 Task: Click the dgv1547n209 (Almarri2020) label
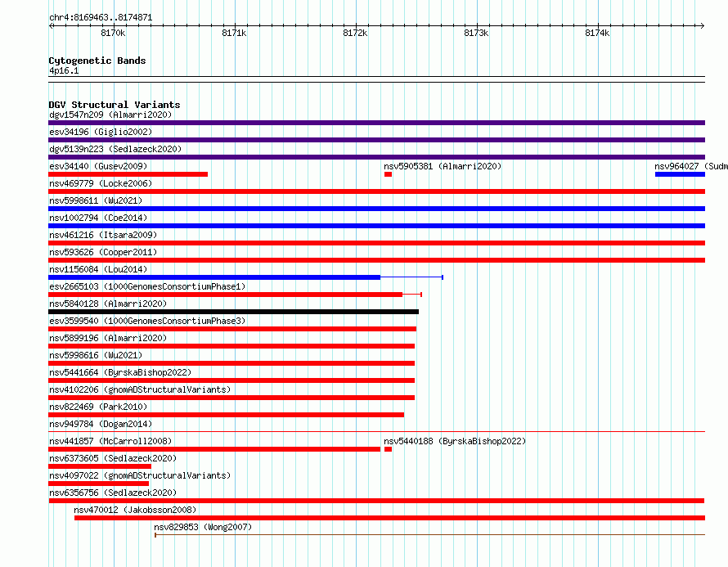click(110, 115)
